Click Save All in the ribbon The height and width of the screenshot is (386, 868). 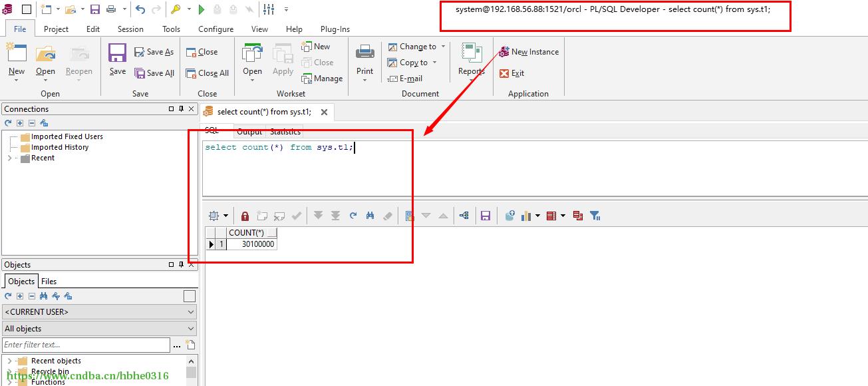click(x=154, y=73)
